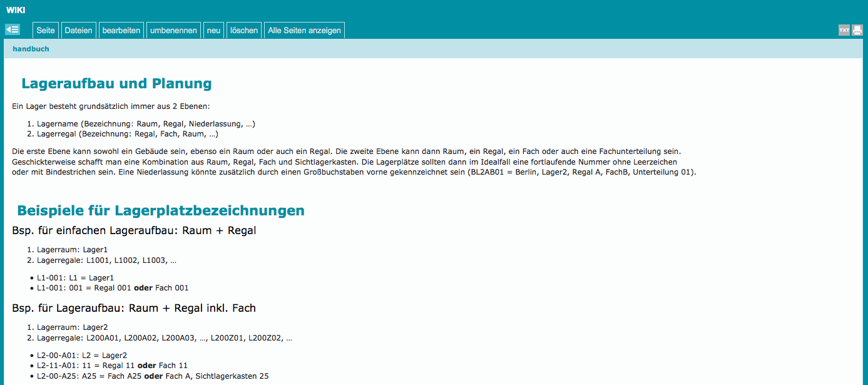This screenshot has width=868, height=385.
Task: Click the bullet line L2-00-A25 with Sichtlagerkasten 25
Action: point(152,376)
